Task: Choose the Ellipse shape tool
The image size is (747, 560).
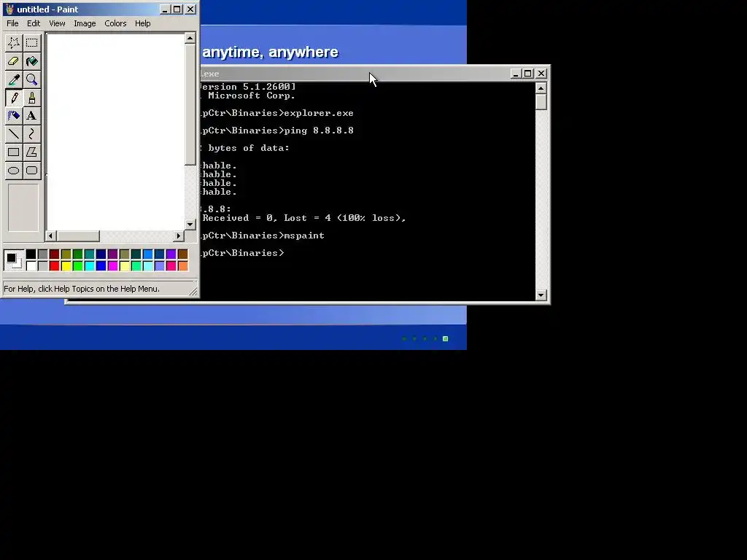Action: 13,171
